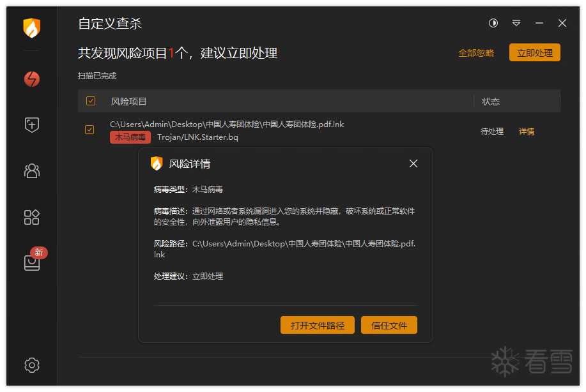586x392 pixels.
Task: Uncheck the 中国人寿团体险.pdf.lnk risk item
Action: [x=89, y=130]
